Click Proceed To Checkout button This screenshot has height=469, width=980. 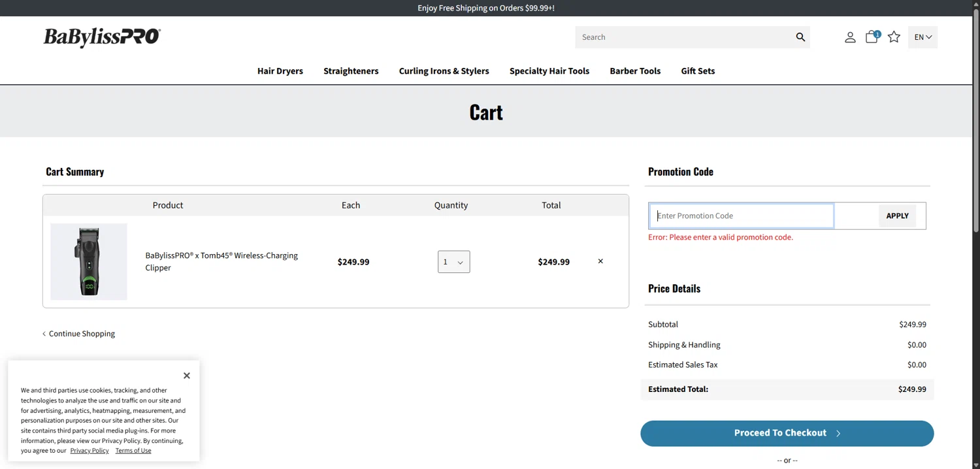point(787,434)
